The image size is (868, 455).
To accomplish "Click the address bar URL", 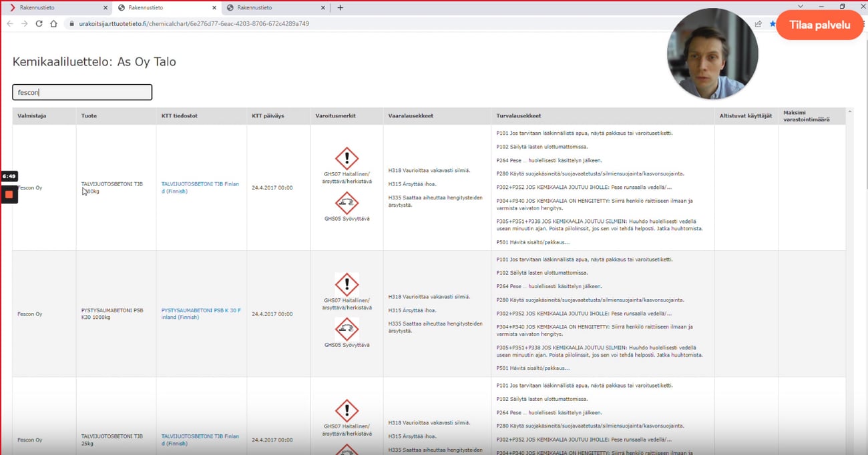I will (x=194, y=23).
